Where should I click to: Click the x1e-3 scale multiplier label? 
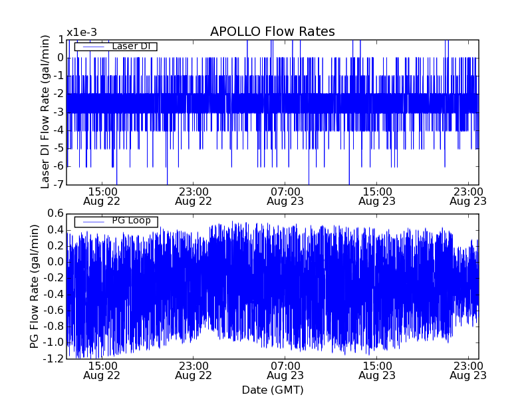(80, 33)
